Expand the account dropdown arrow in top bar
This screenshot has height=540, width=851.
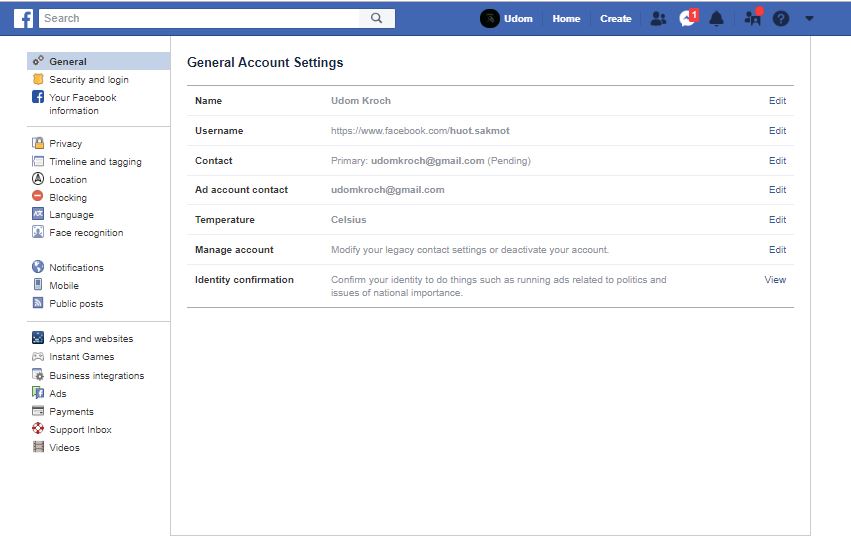click(x=809, y=18)
